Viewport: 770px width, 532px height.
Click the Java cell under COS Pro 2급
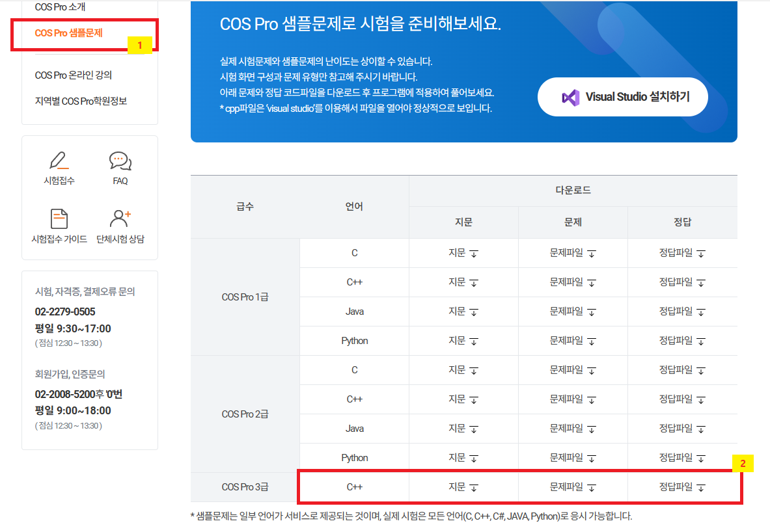[x=354, y=429]
